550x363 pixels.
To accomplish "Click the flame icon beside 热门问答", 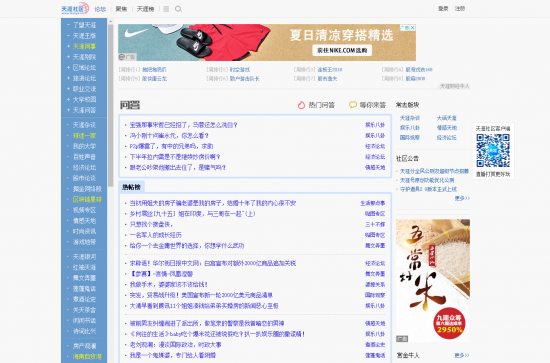I will [301, 105].
